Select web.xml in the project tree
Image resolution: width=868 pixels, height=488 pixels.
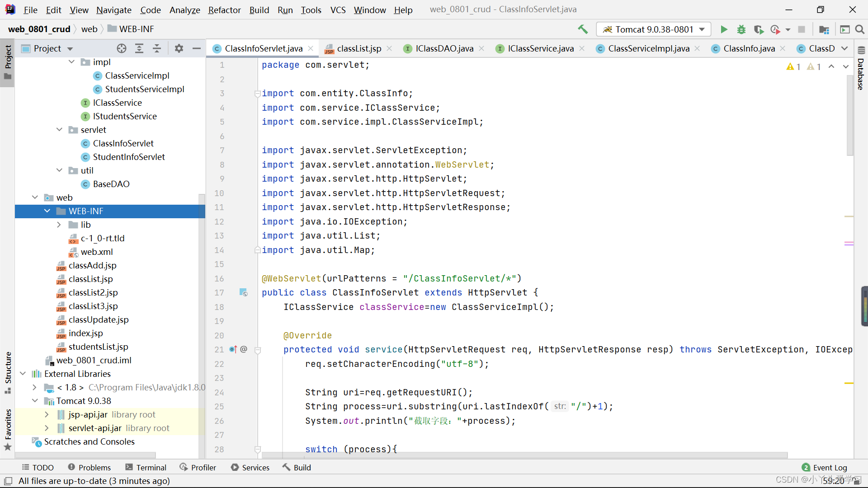(x=97, y=252)
